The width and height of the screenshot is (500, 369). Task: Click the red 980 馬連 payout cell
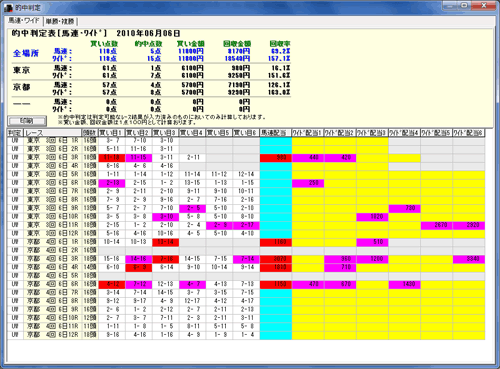point(276,157)
